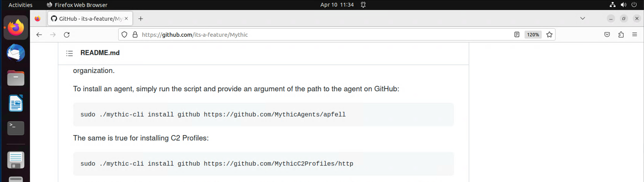Bookmark this page with the star icon
Image resolution: width=644 pixels, height=182 pixels.
pyautogui.click(x=549, y=35)
